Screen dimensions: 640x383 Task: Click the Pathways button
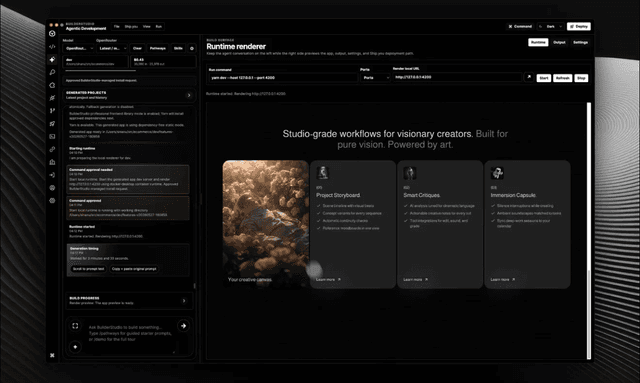[x=158, y=48]
